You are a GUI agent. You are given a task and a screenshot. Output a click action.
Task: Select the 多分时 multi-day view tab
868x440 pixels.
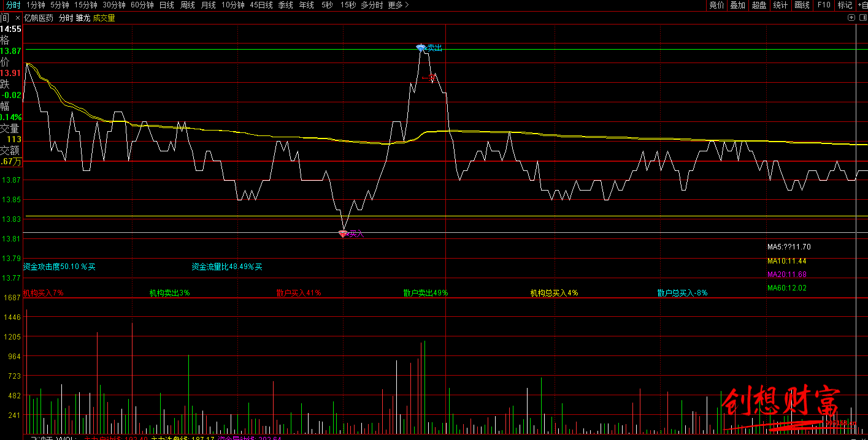(372, 5)
